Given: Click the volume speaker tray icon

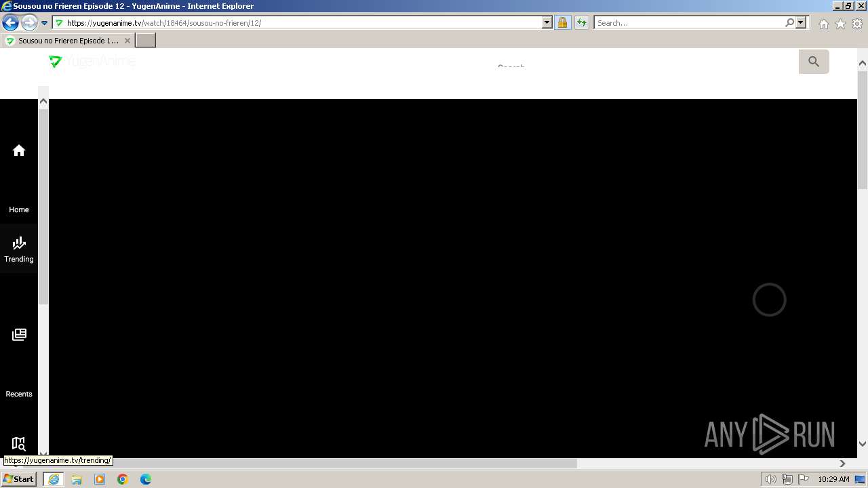Looking at the screenshot, I should pyautogui.click(x=770, y=479).
